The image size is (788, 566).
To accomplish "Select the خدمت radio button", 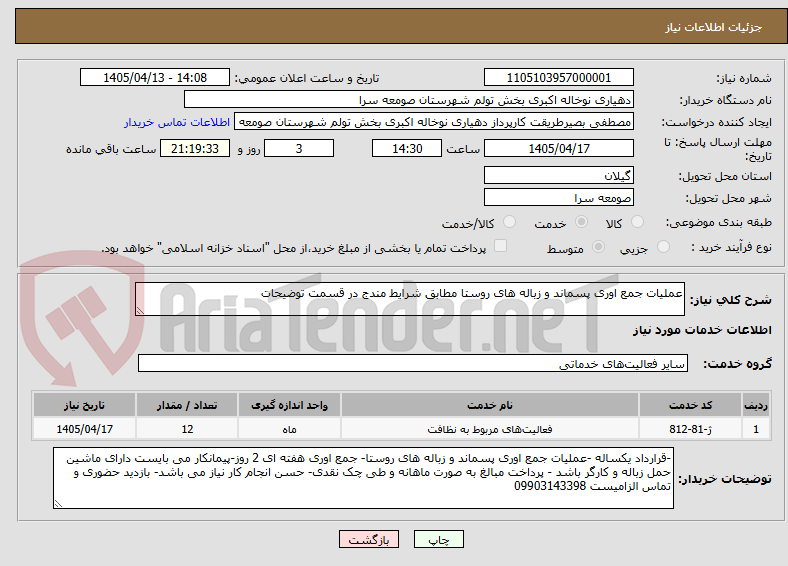I will pyautogui.click(x=581, y=222).
